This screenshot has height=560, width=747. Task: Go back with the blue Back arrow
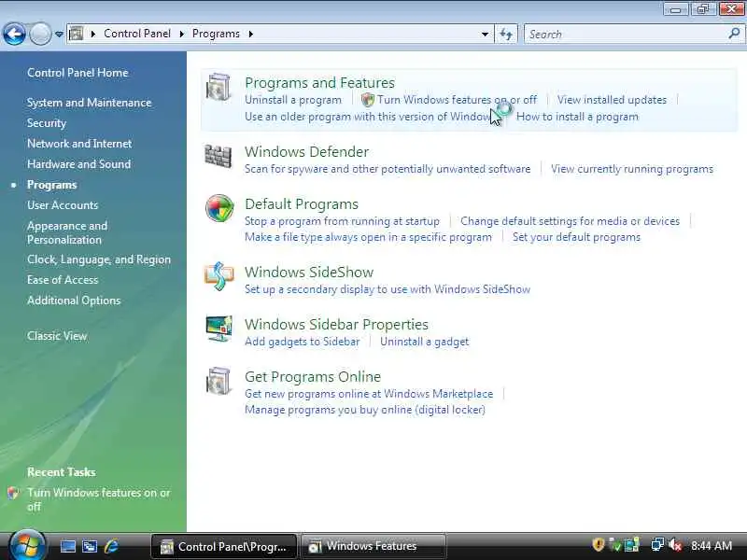14,35
